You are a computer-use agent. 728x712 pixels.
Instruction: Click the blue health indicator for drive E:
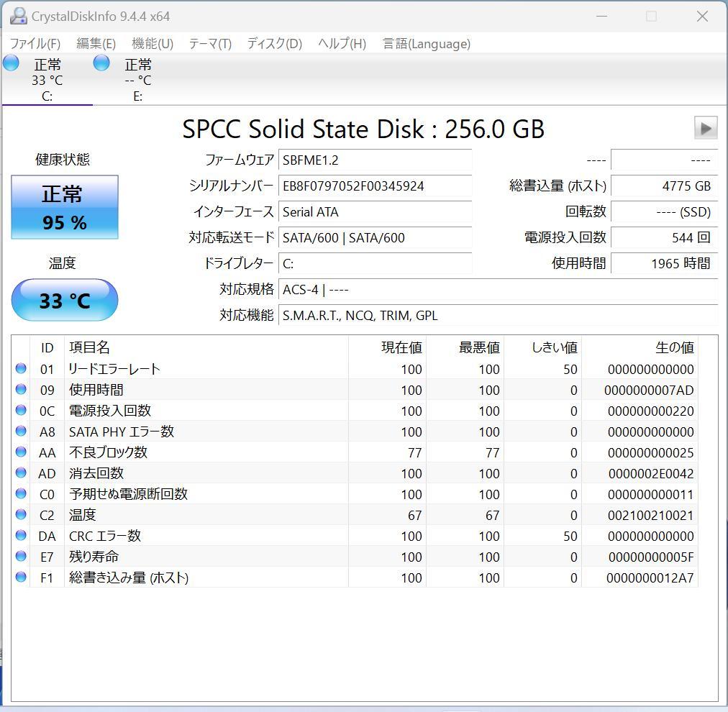click(101, 63)
